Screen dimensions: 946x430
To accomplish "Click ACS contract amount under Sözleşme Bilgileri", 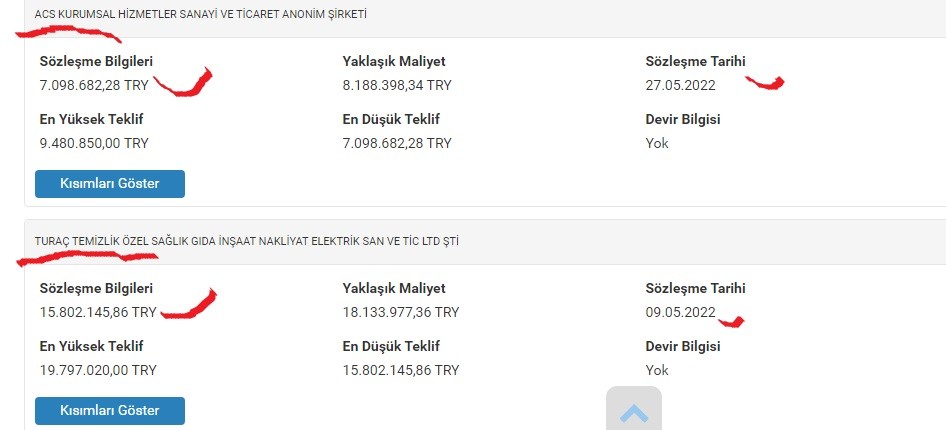I will pos(94,86).
